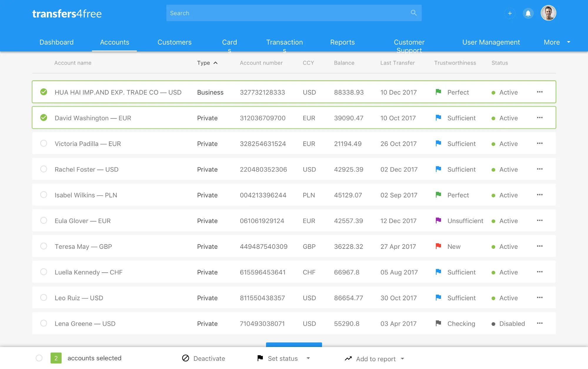Click the three-dot menu on Isabel Wilkins row
Screen dimensions: 588x369
[x=539, y=195]
